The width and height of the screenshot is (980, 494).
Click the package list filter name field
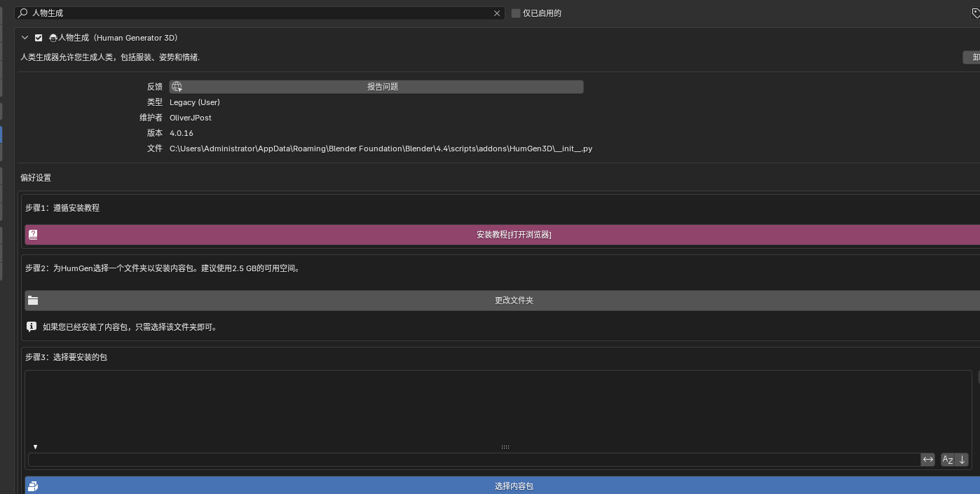coord(474,460)
